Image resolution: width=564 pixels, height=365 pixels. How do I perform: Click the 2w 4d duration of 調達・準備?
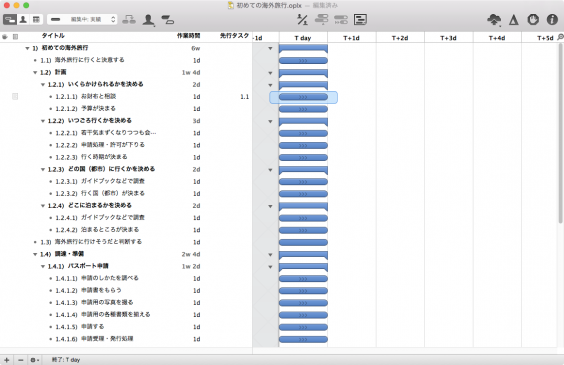pos(191,255)
